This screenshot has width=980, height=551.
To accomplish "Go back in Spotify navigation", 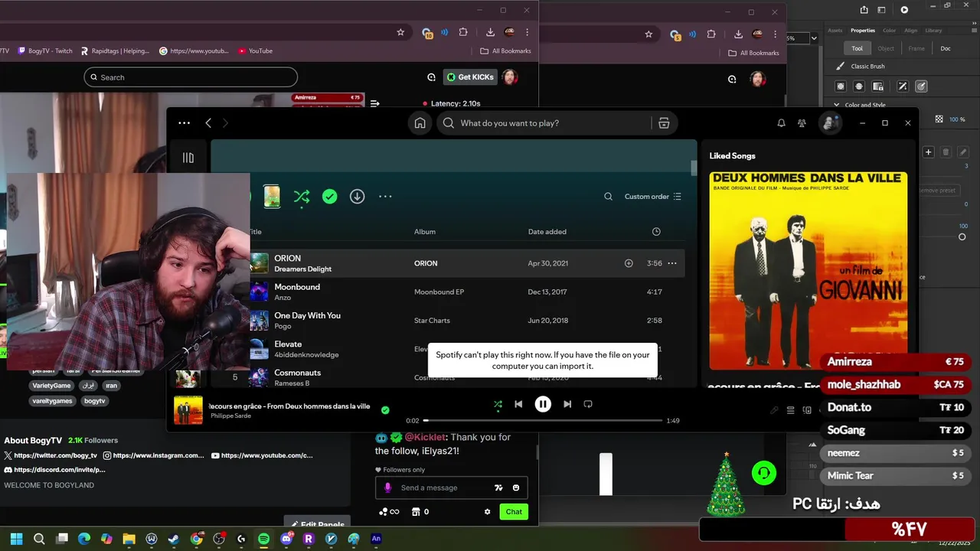I will (208, 123).
